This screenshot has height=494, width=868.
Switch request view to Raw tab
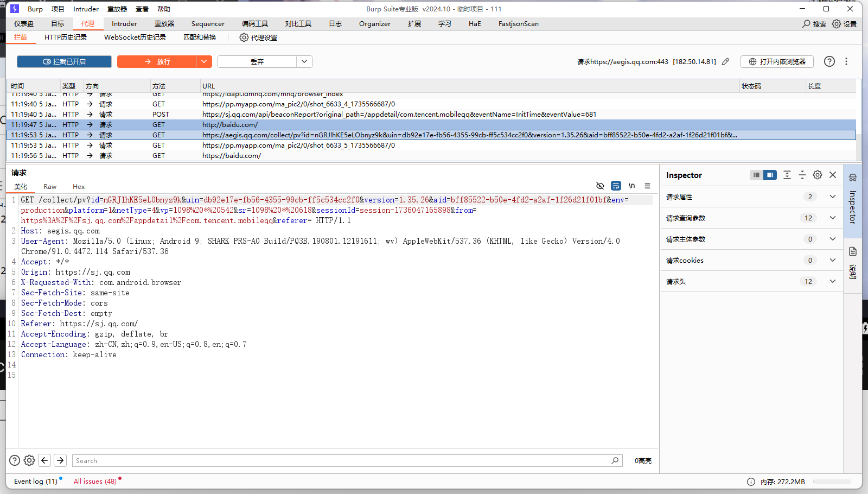coord(50,187)
